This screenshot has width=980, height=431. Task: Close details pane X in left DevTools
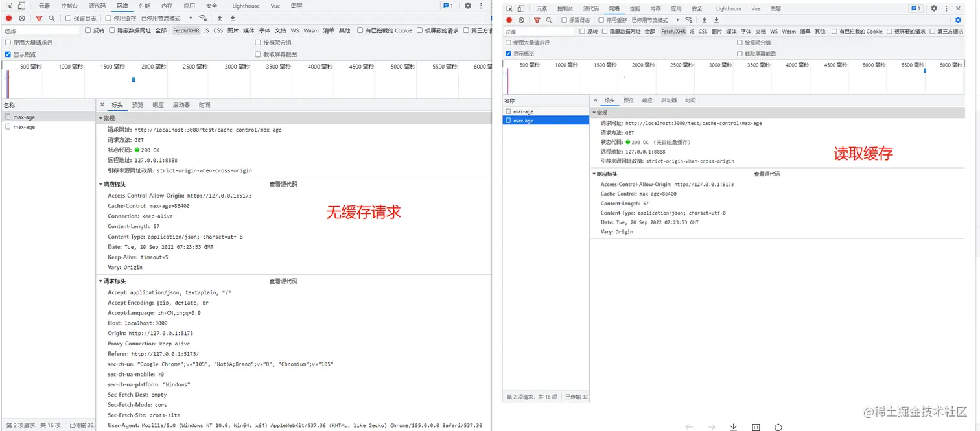click(102, 105)
